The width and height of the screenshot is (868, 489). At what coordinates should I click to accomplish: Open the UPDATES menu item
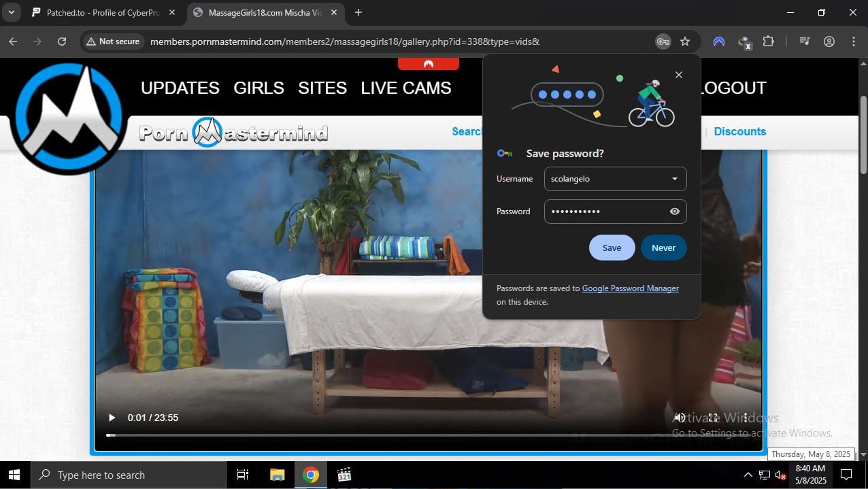tap(180, 88)
